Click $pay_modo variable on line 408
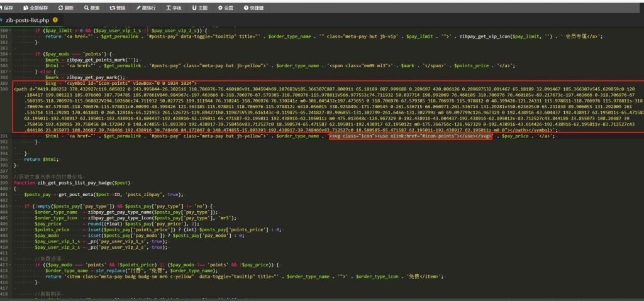This screenshot has height=301, width=644. click(47, 236)
